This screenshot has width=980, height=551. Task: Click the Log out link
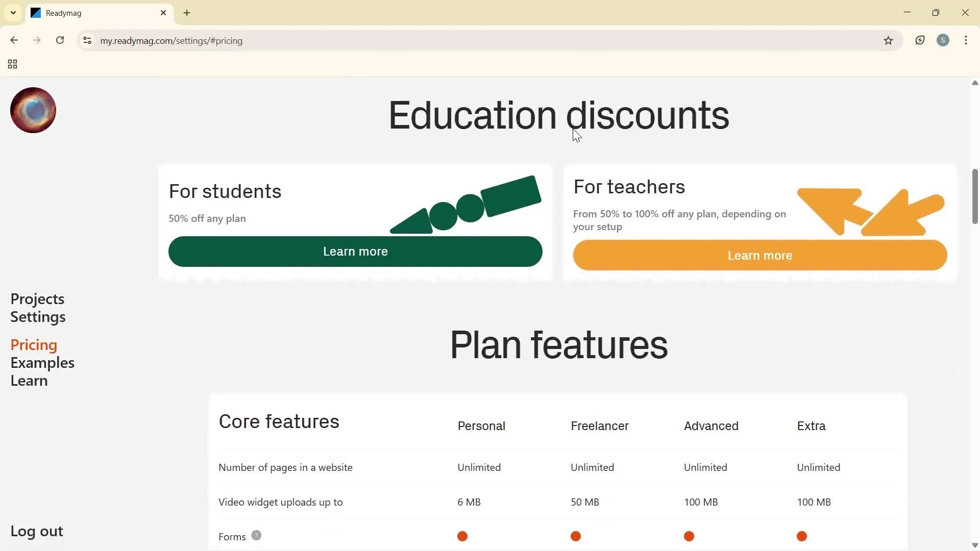[37, 532]
